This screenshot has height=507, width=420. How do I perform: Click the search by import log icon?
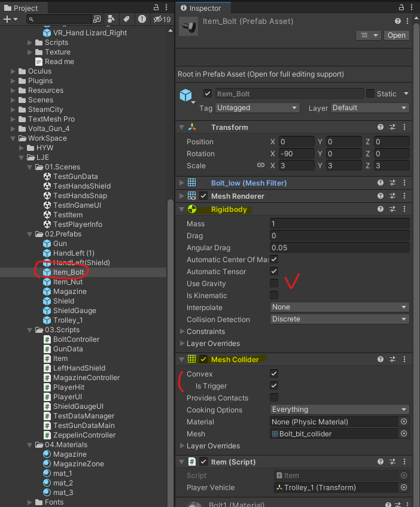pos(142,19)
